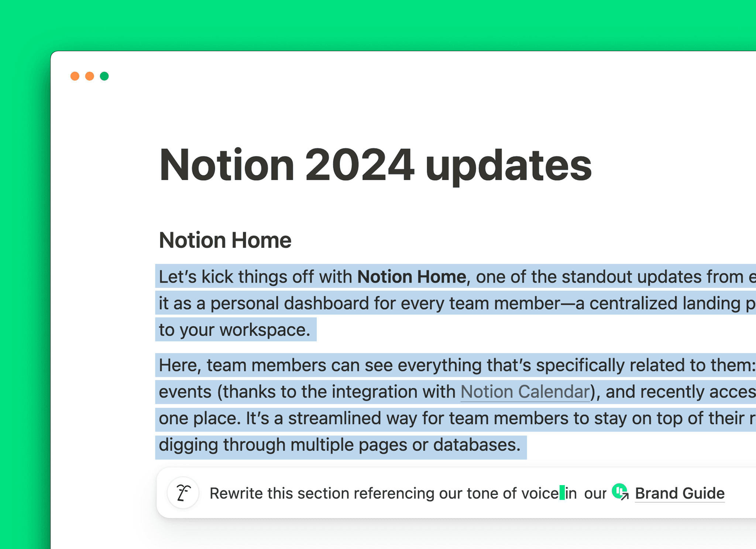Image resolution: width=756 pixels, height=549 pixels.
Task: Click the Notion Home section heading
Action: tap(225, 239)
